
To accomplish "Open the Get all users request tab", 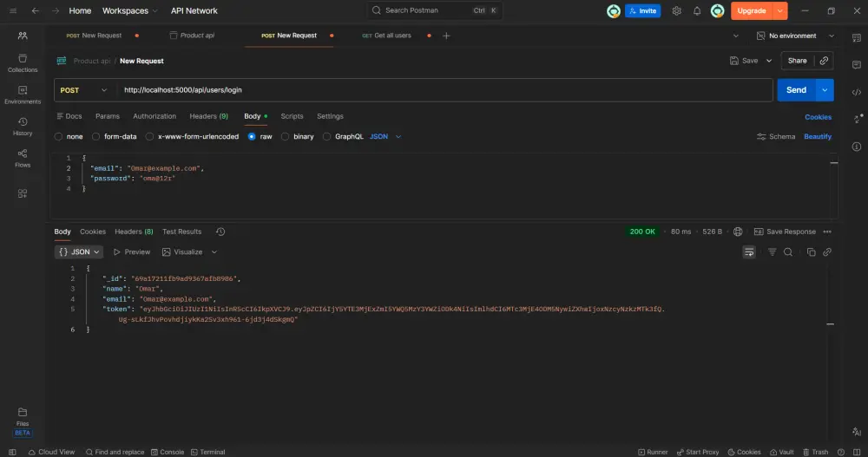I will [386, 36].
